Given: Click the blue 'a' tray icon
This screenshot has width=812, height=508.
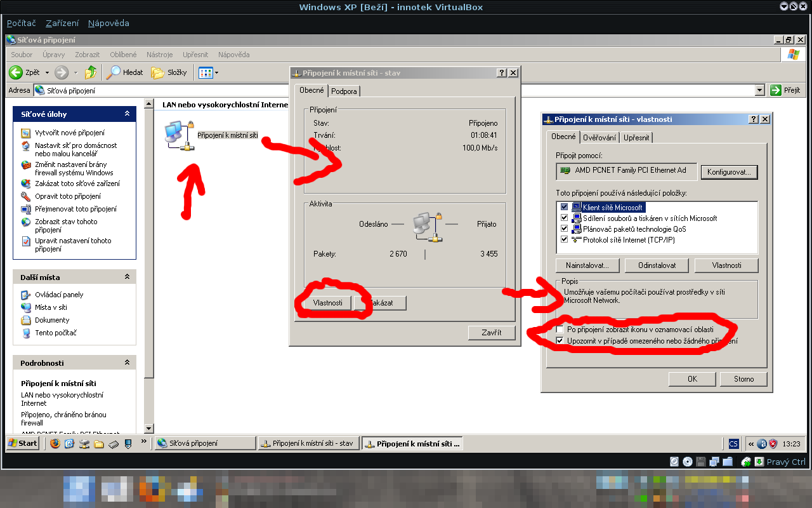Looking at the screenshot, I should pyautogui.click(x=762, y=443).
